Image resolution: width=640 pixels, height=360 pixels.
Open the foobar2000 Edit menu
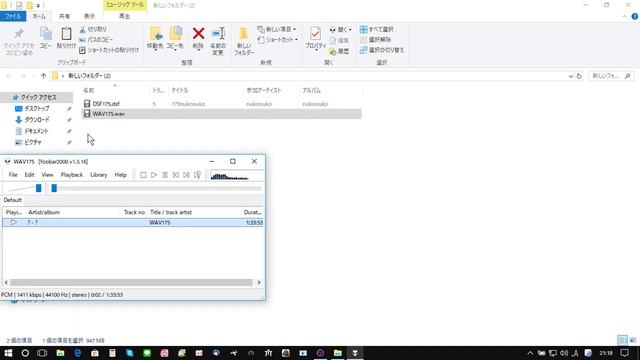tap(29, 175)
